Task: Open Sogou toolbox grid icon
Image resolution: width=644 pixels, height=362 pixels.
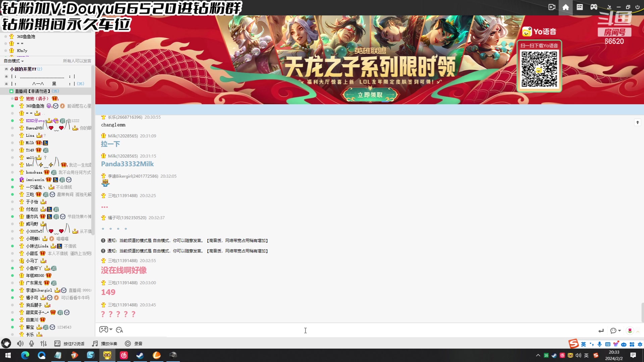Action: point(632,344)
